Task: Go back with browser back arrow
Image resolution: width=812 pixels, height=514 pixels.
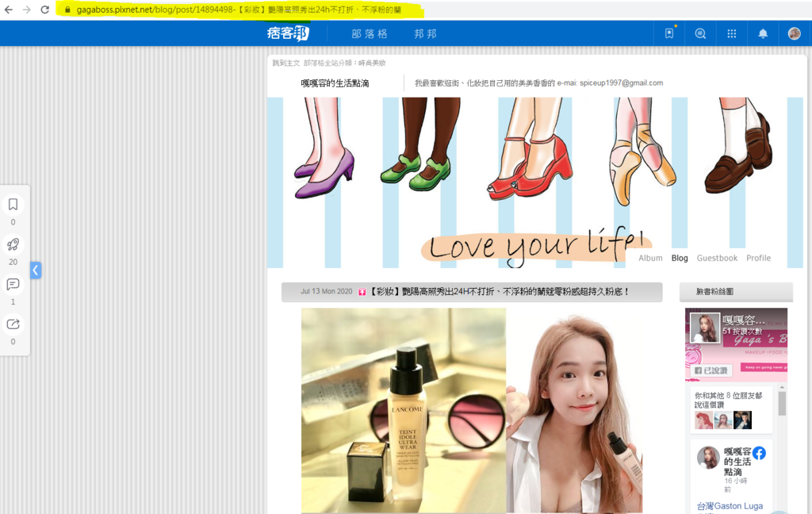Action: (8, 10)
